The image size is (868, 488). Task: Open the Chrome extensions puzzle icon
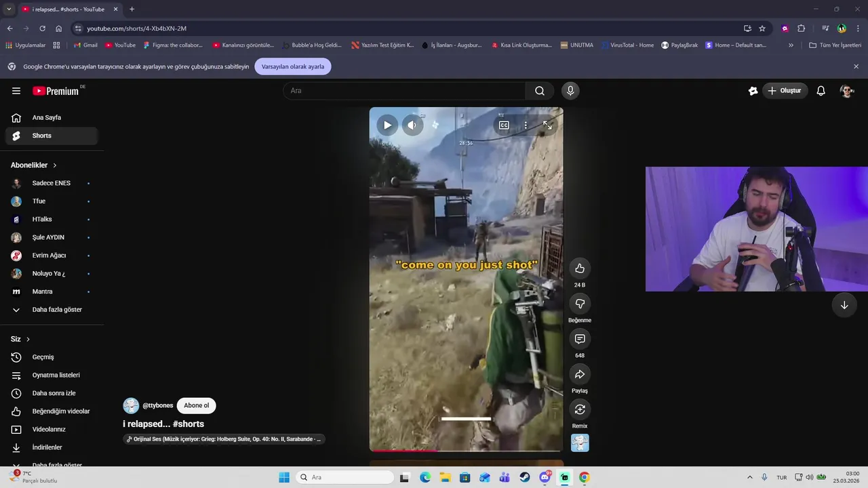pos(801,28)
